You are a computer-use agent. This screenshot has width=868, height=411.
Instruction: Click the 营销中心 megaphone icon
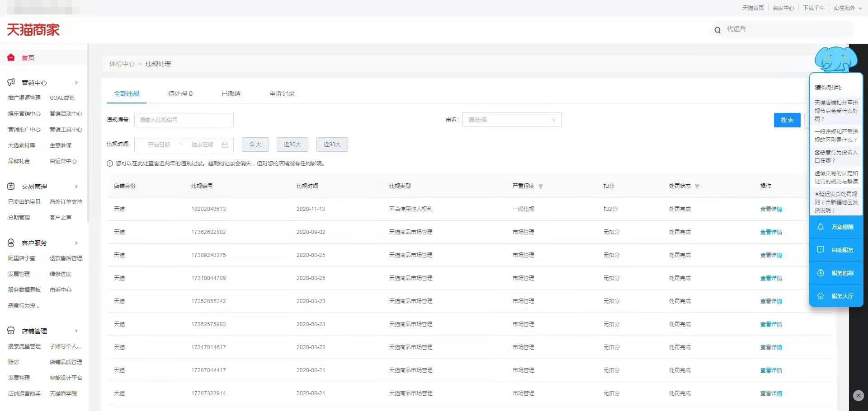[x=11, y=82]
